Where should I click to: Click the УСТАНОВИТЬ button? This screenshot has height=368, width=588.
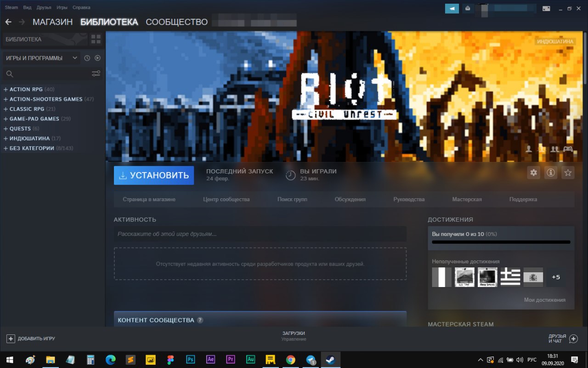154,175
